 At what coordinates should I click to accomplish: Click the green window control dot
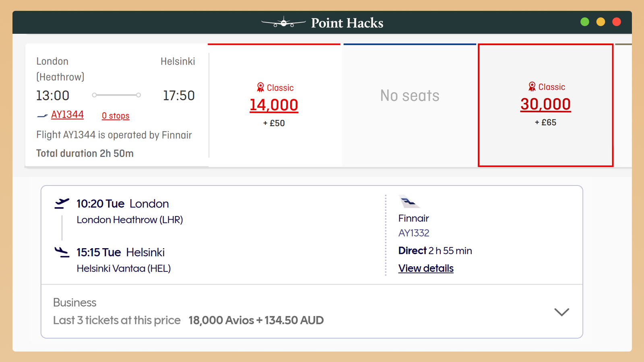tap(585, 22)
